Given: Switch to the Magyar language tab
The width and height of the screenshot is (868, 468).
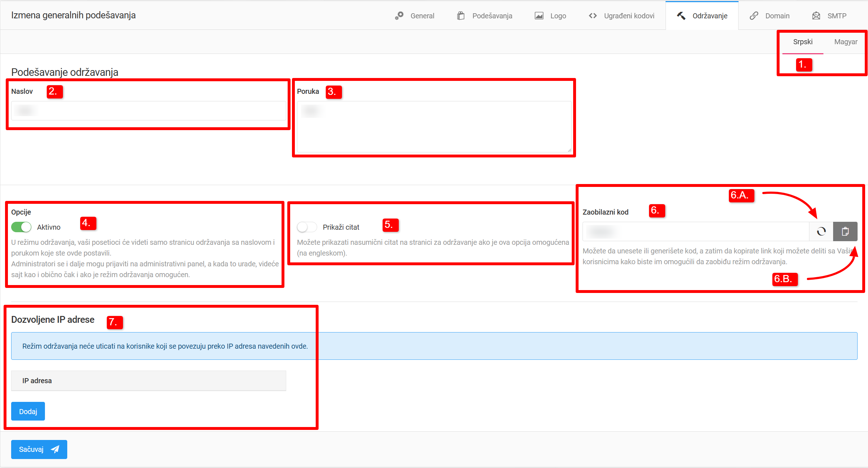Looking at the screenshot, I should pos(846,42).
